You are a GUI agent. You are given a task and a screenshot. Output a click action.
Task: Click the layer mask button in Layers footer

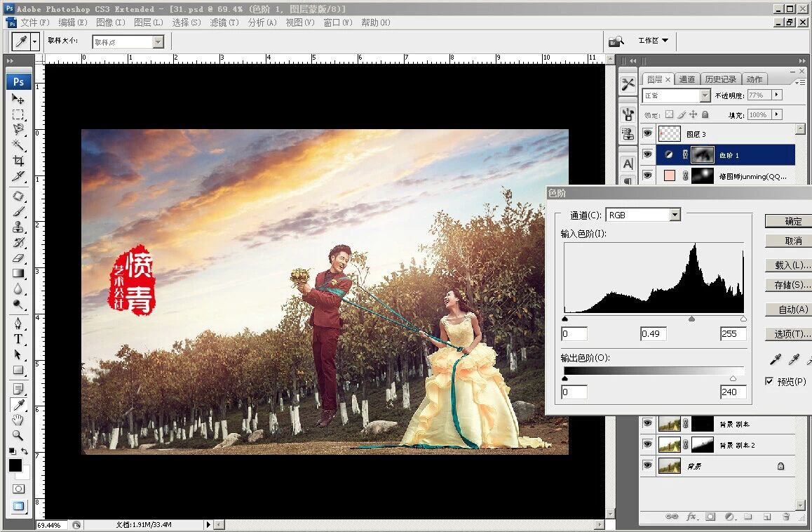click(710, 517)
